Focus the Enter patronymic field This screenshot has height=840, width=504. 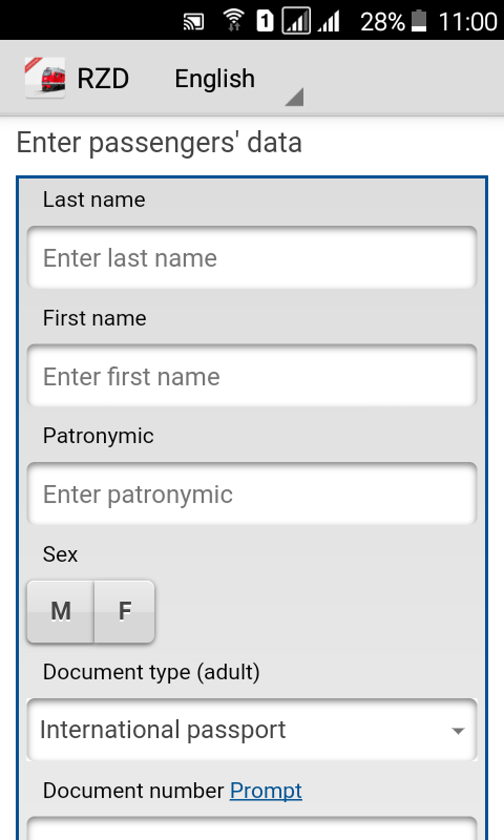tap(252, 494)
